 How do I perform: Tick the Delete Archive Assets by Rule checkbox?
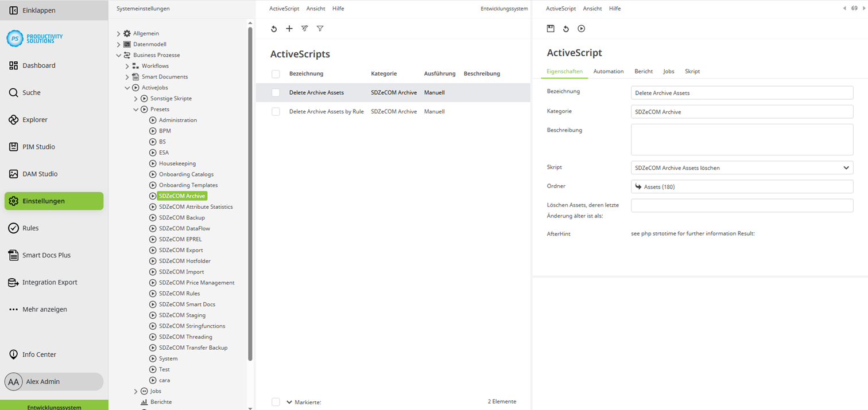point(276,112)
